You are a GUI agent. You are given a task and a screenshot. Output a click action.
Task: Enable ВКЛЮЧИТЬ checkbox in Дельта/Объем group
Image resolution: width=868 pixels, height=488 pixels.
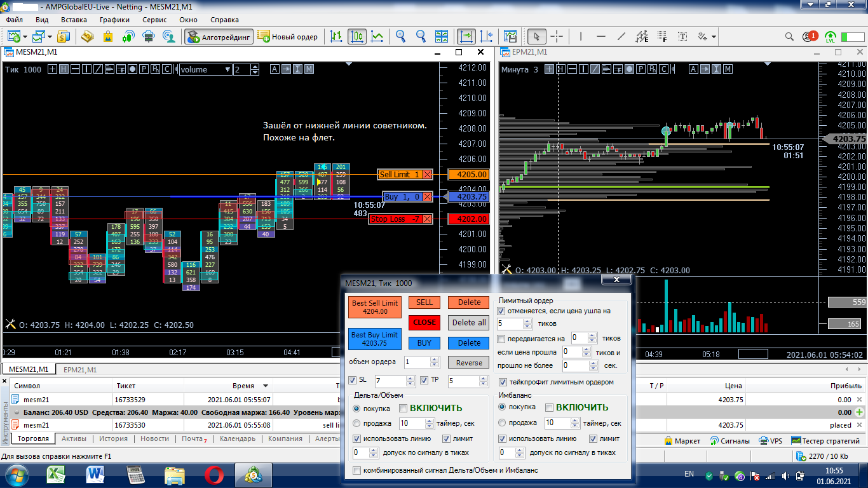click(x=403, y=408)
